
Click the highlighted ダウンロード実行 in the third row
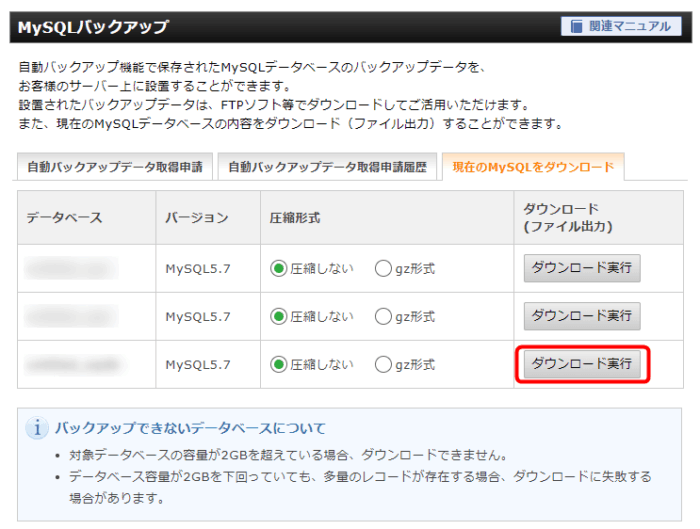(x=582, y=364)
